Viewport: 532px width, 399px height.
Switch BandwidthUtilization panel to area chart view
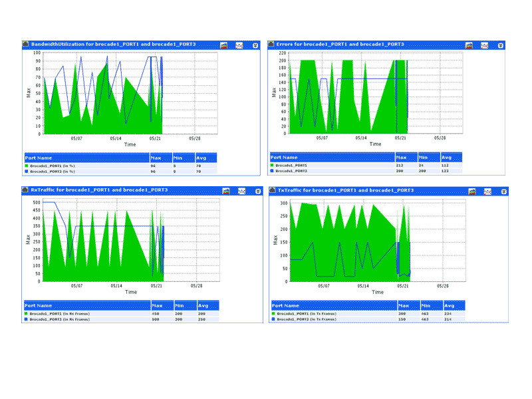(223, 45)
